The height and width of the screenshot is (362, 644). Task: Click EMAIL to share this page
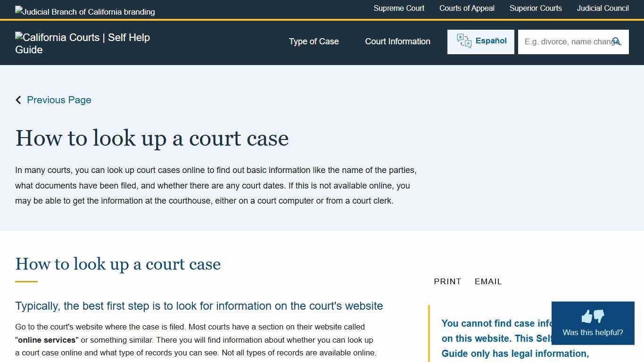488,281
